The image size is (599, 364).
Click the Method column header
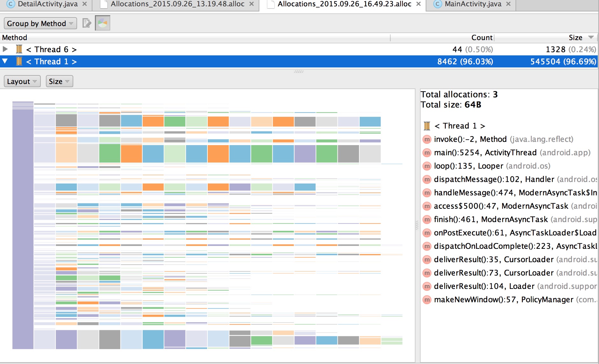point(195,38)
